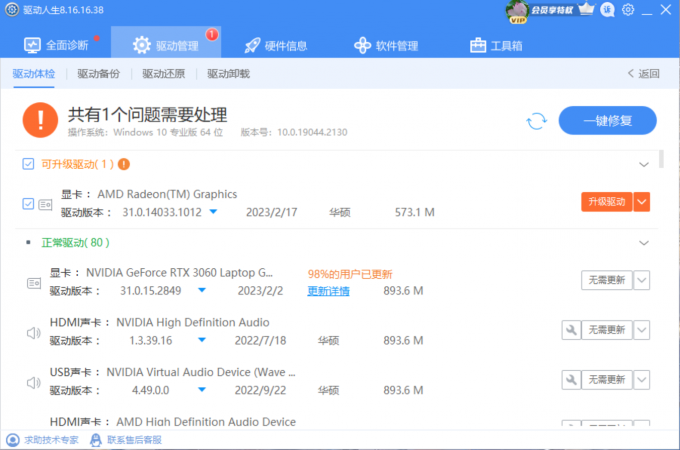This screenshot has height=450, width=680.
Task: Click the 工具箱 toolbox icon
Action: point(478,45)
